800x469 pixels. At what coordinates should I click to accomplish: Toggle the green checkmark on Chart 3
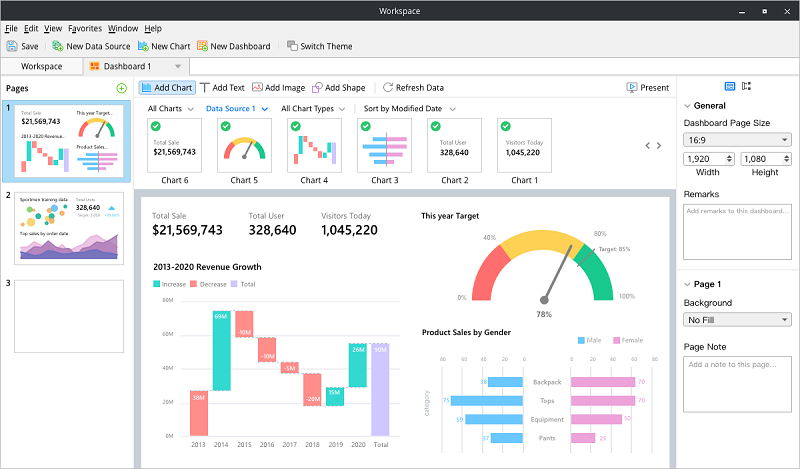tap(366, 126)
